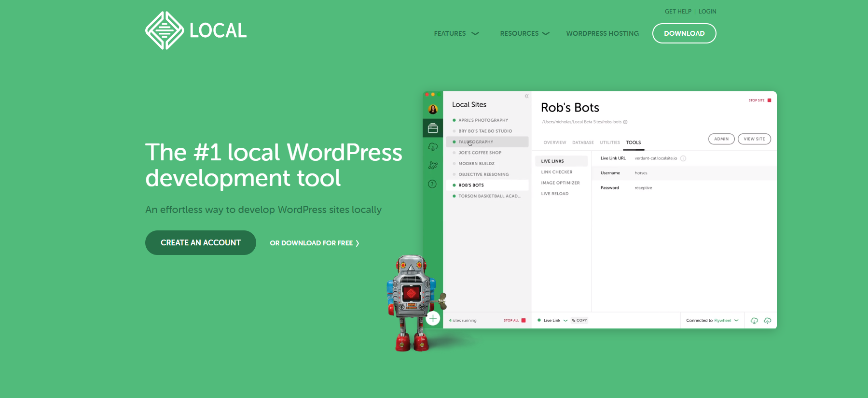
Task: Click the password value 'receptive'
Action: click(x=643, y=188)
